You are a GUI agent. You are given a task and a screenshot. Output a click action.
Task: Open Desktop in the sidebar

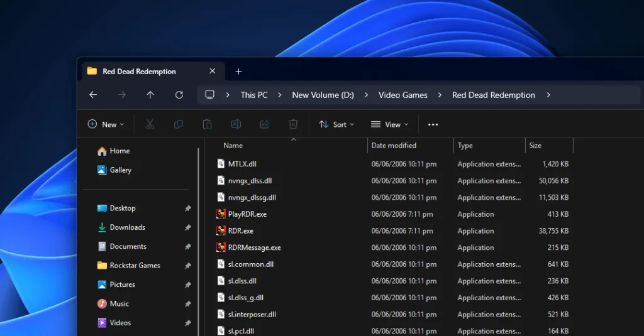[116, 209]
